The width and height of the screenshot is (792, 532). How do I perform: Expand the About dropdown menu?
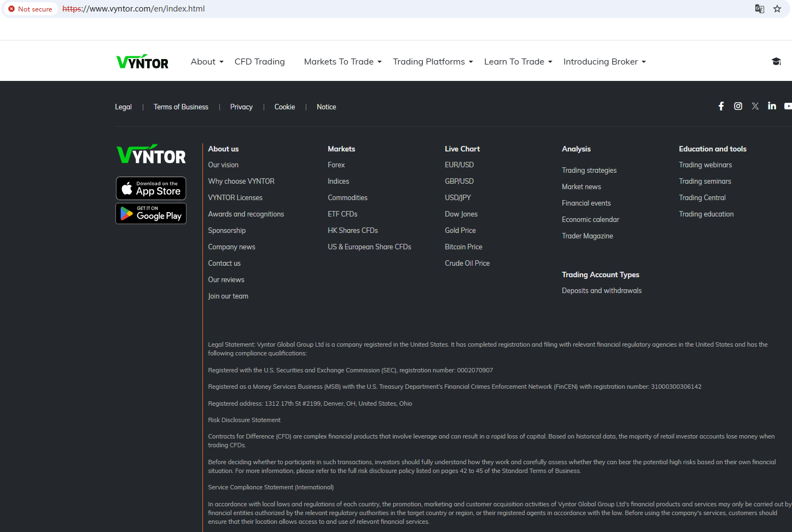(x=207, y=62)
